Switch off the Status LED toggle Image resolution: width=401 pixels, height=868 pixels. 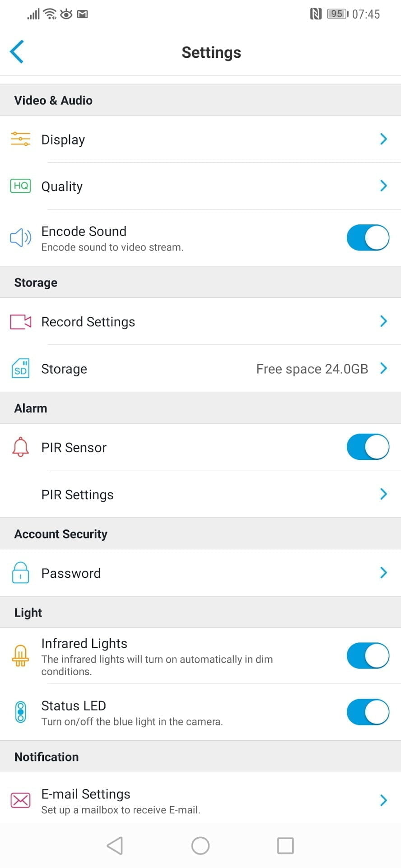pyautogui.click(x=368, y=712)
